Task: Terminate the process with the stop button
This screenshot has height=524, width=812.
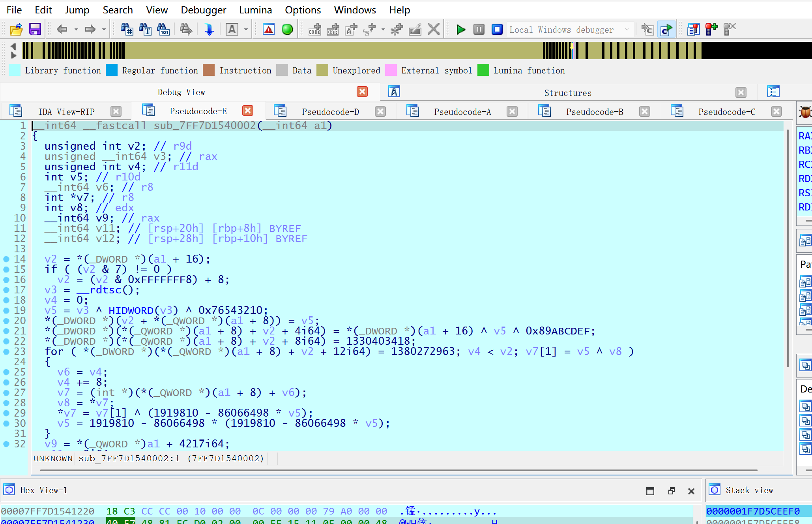Action: [x=497, y=30]
